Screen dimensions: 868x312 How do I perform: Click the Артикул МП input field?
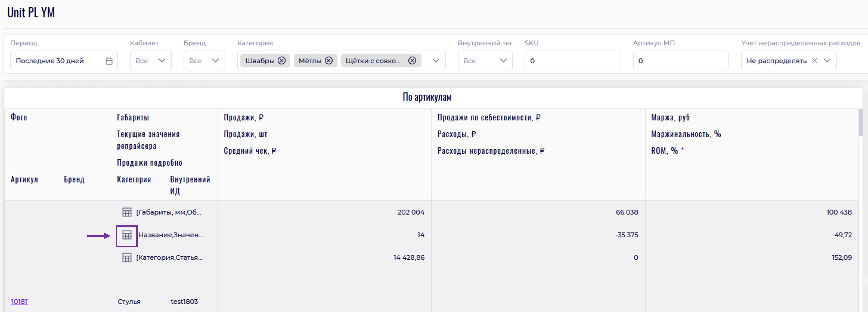coord(680,60)
